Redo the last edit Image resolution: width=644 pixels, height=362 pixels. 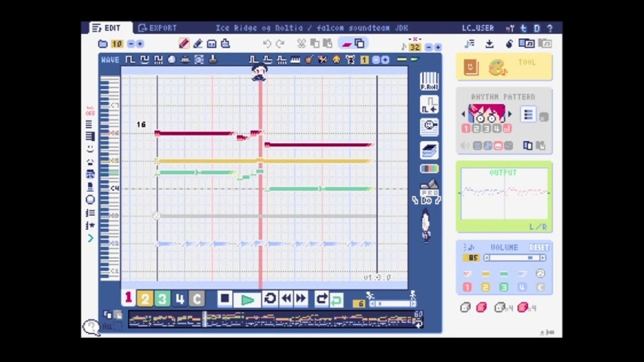pos(280,44)
